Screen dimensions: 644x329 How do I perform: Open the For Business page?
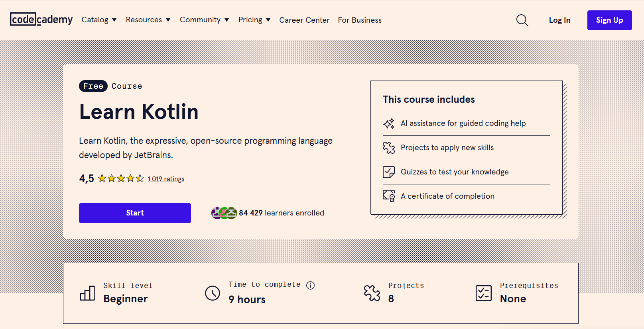tap(360, 20)
